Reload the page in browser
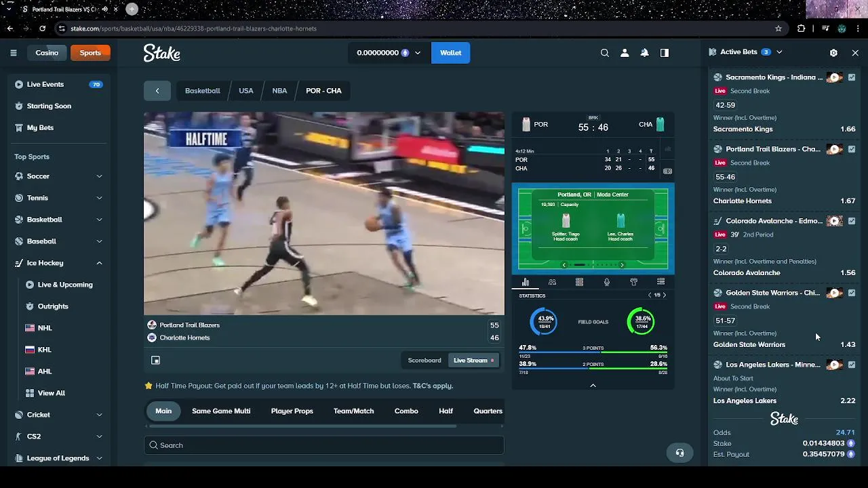 (42, 28)
